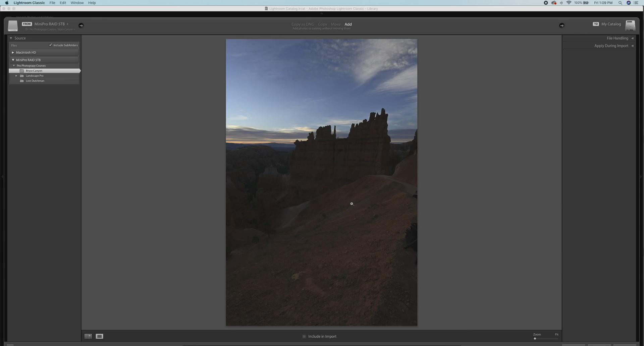Viewport: 644px width, 346px height.
Task: Click the source path breadcrumb text
Action: click(49, 30)
